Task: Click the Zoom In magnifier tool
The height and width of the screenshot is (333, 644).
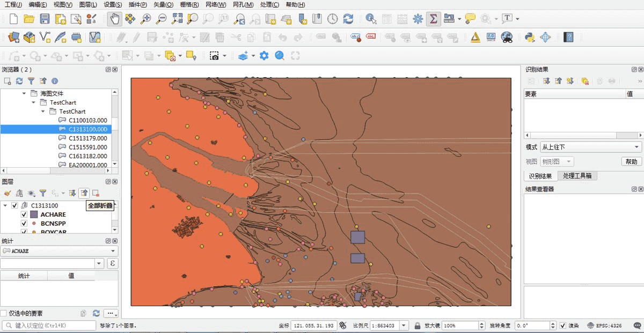Action: point(145,19)
